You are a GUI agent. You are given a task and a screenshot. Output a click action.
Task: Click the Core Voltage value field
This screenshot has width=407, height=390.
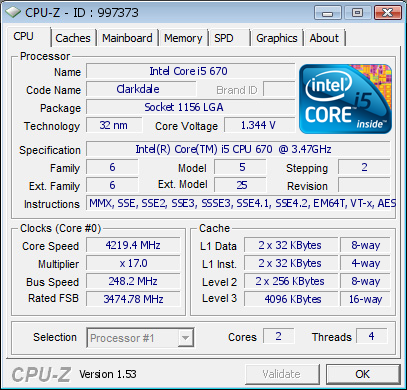pos(260,125)
